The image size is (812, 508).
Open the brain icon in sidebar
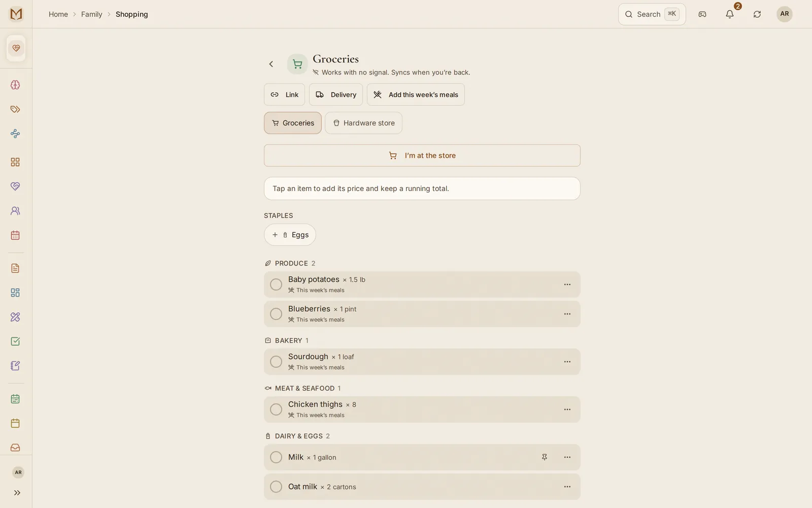pos(15,85)
